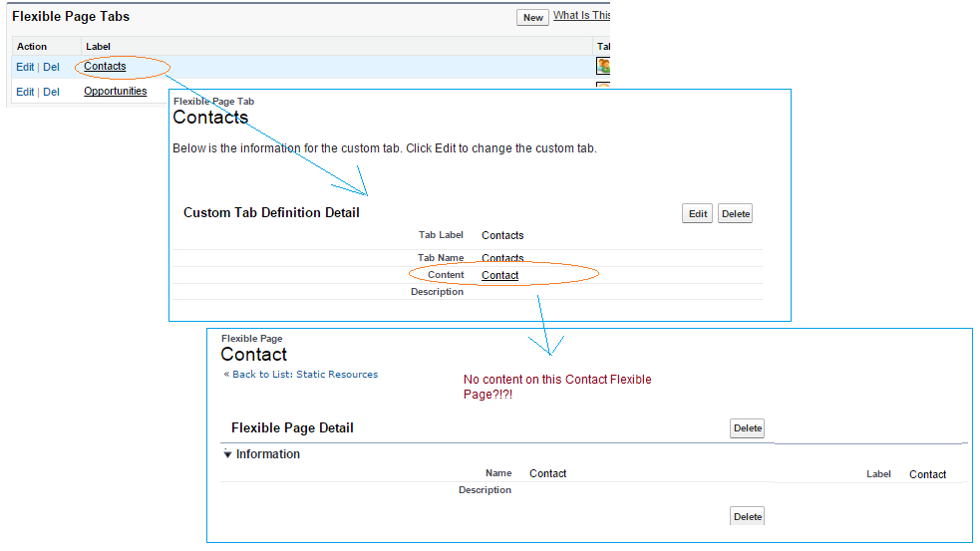Open the What Is This help link
The height and width of the screenshot is (551, 980).
pyautogui.click(x=581, y=16)
